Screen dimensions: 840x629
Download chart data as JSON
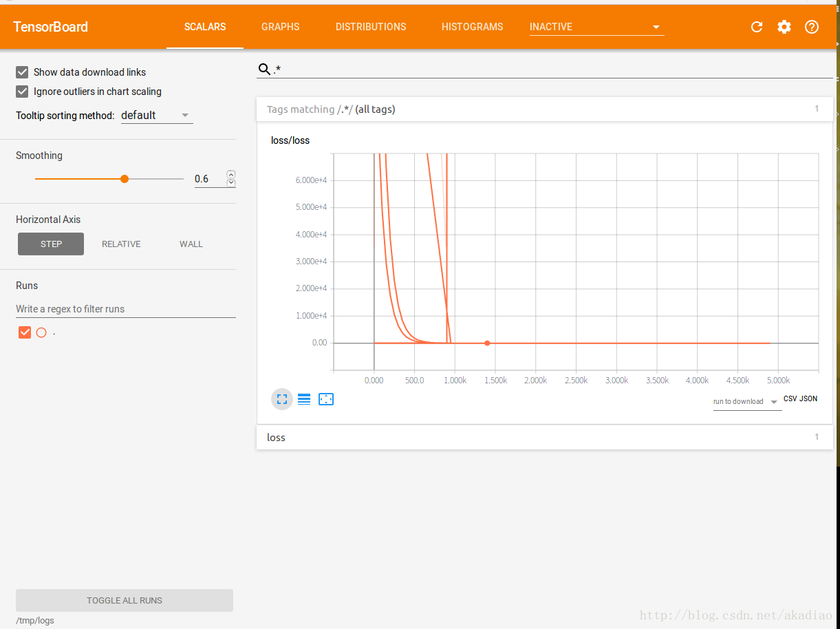809,398
